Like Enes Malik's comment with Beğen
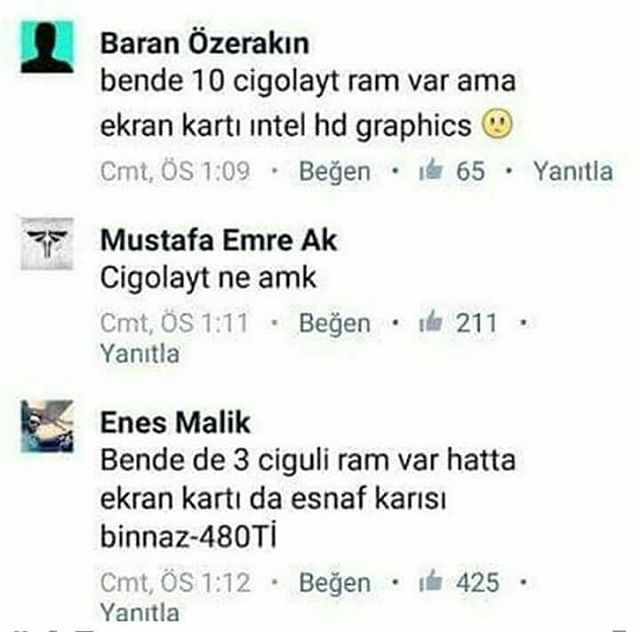The height and width of the screenshot is (632, 640). point(335,583)
